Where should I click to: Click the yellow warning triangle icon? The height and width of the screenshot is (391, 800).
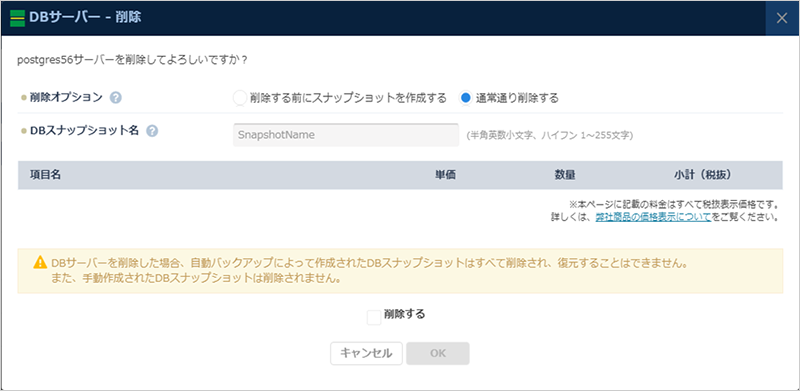pos(40,263)
